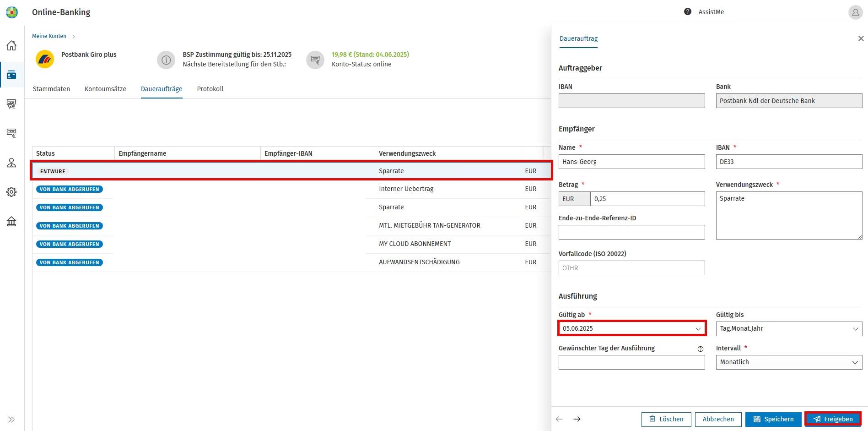Click the Ende-zu-Ende-Referenz-ID field
Image resolution: width=868 pixels, height=431 pixels.
[631, 232]
